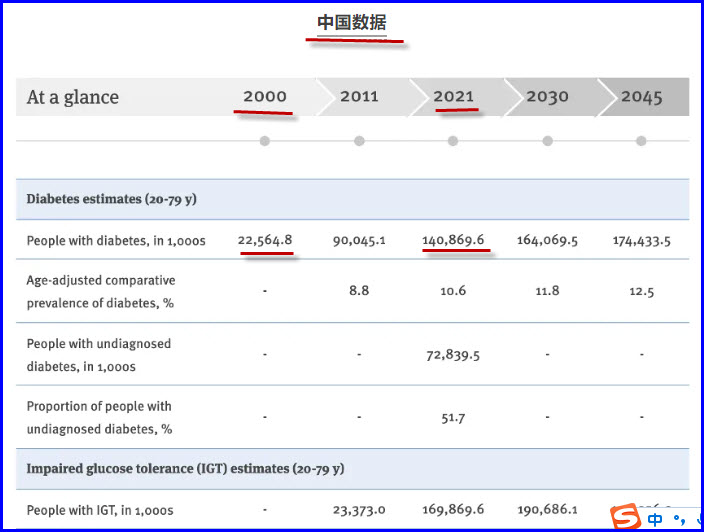Viewport: 704px width, 532px height.
Task: Click the timeline dot below 2021
Action: click(x=453, y=141)
